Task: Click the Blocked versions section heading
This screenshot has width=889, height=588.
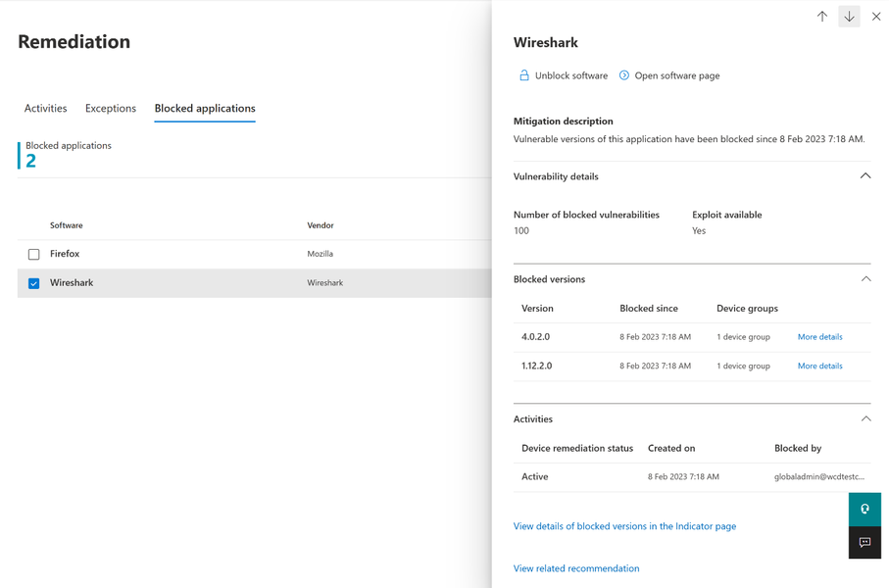Action: pyautogui.click(x=549, y=279)
